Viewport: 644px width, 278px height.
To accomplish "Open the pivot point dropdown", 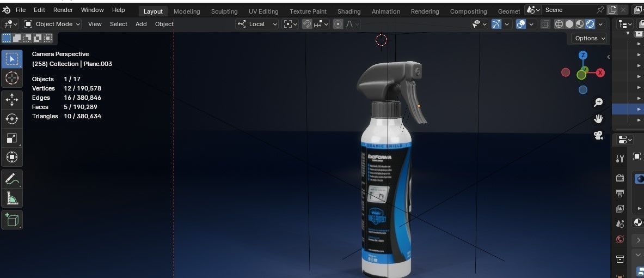I will click(x=290, y=25).
